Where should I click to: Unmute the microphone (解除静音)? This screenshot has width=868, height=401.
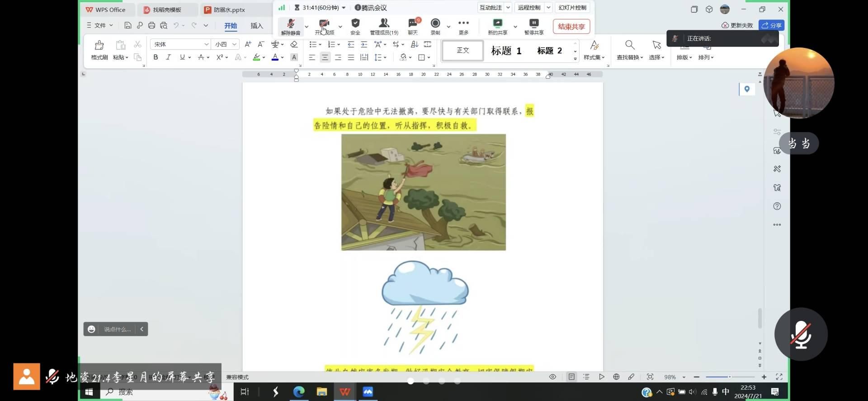click(x=290, y=26)
